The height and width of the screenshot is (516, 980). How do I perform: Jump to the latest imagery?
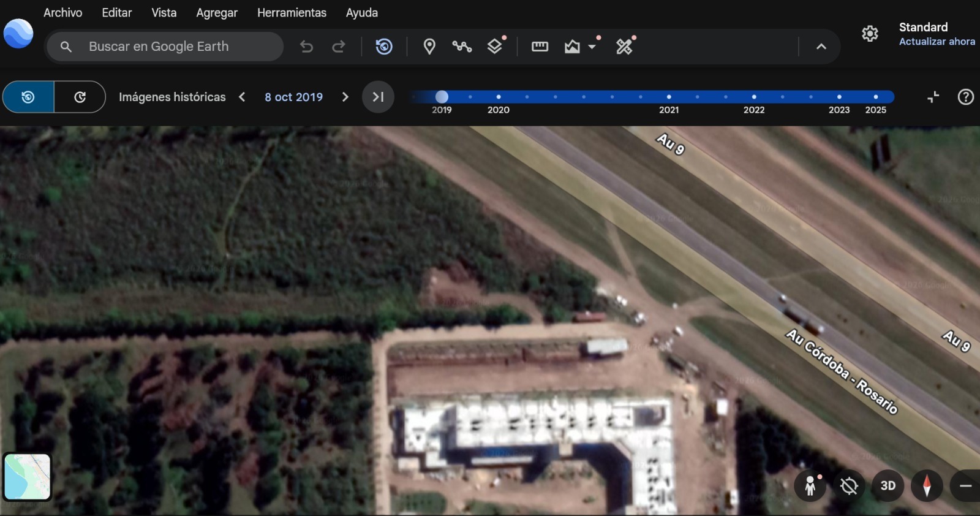pyautogui.click(x=378, y=97)
